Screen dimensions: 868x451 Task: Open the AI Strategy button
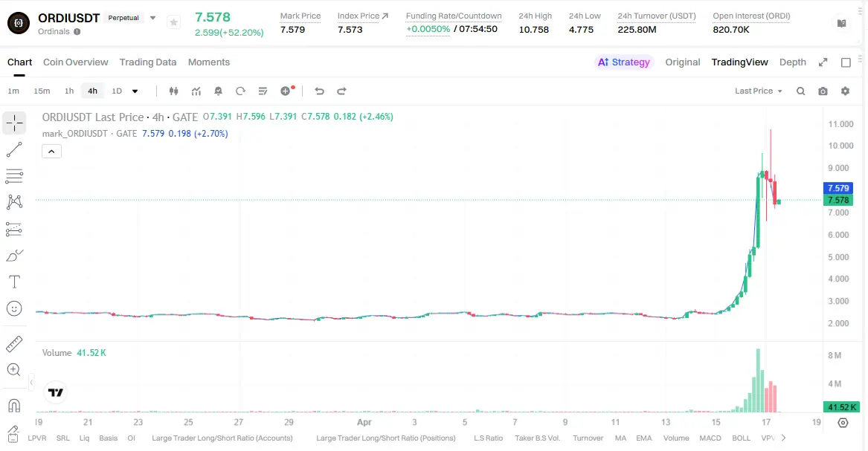pos(624,62)
